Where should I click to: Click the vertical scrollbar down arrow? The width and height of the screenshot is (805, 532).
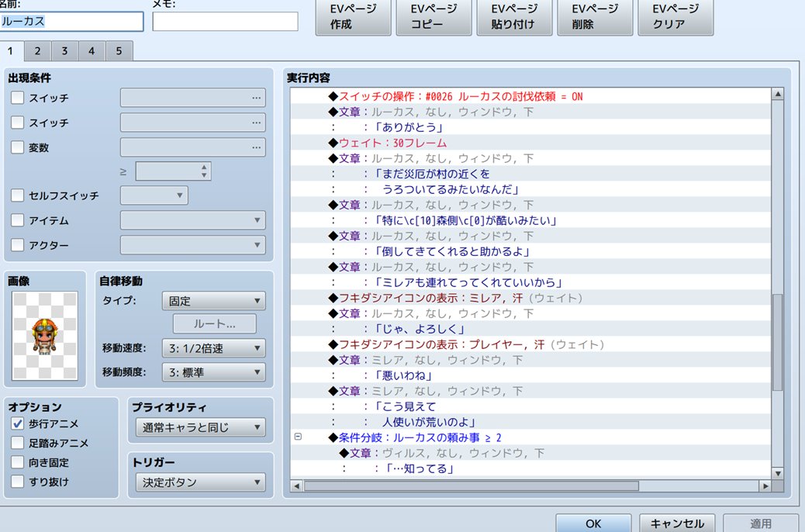click(778, 473)
